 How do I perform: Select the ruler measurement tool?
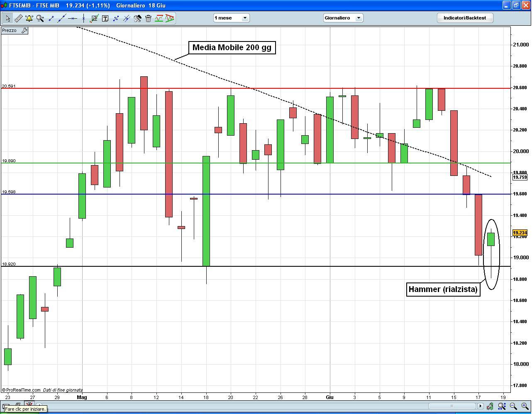pyautogui.click(x=18, y=18)
